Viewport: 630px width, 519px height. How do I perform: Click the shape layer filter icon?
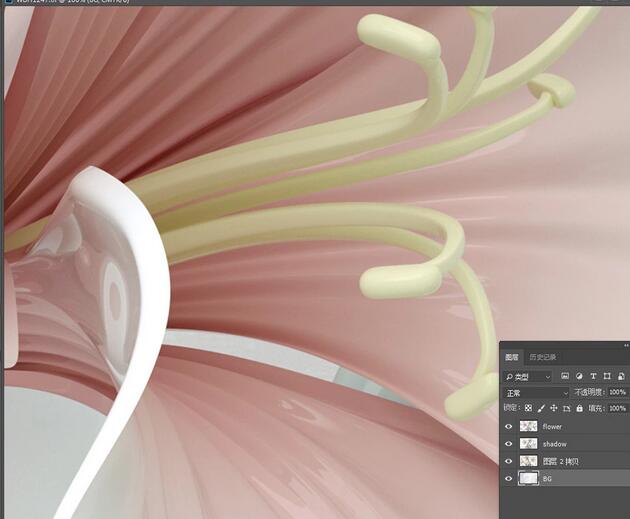607,376
